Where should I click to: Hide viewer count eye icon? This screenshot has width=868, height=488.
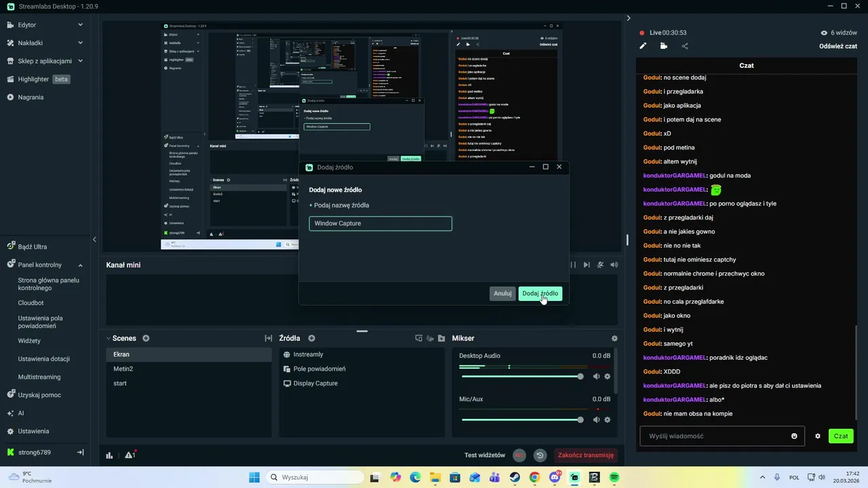point(824,33)
